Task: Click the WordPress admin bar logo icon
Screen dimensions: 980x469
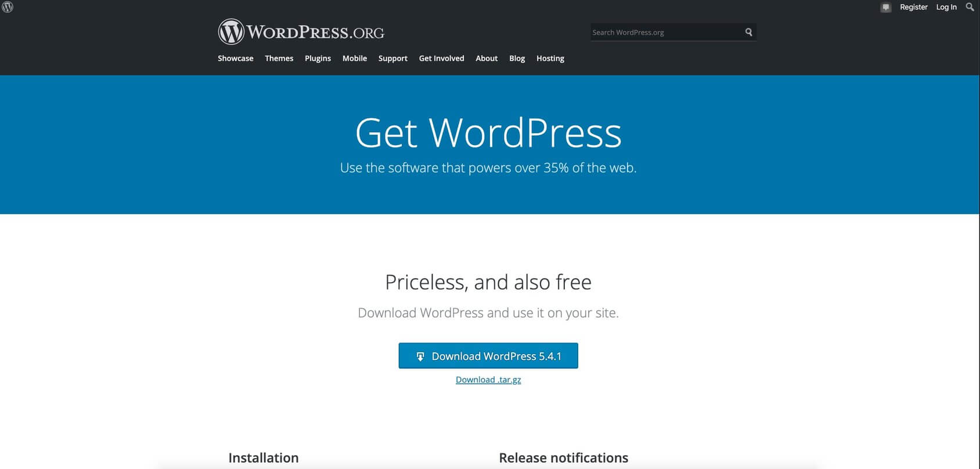Action: 8,8
